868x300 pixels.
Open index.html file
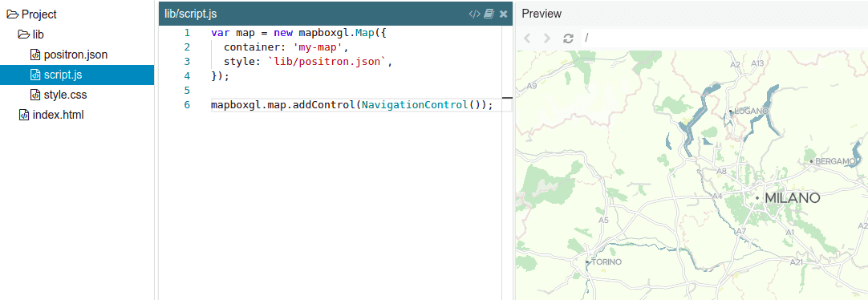[x=58, y=116]
